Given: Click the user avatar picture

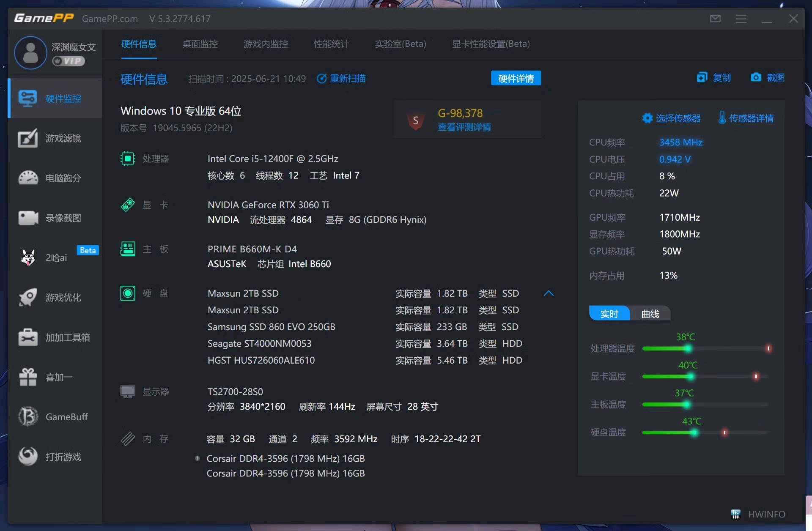Looking at the screenshot, I should coord(30,53).
